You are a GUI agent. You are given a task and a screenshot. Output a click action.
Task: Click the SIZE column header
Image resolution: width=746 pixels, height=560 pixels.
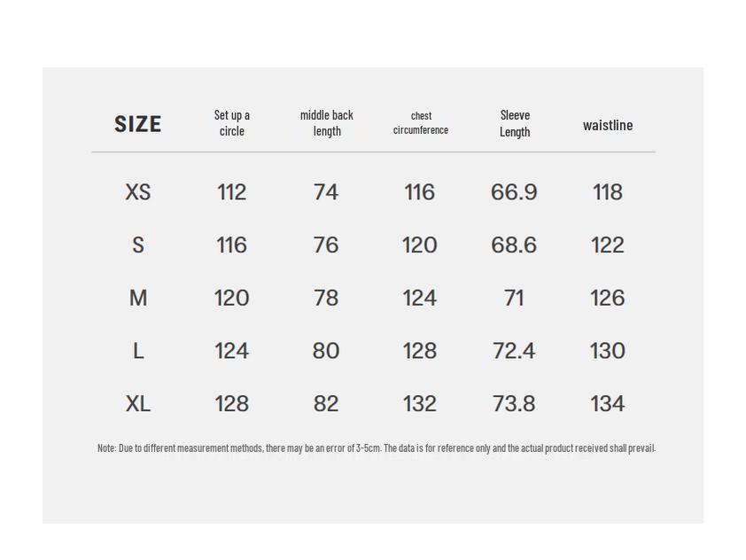click(x=137, y=124)
